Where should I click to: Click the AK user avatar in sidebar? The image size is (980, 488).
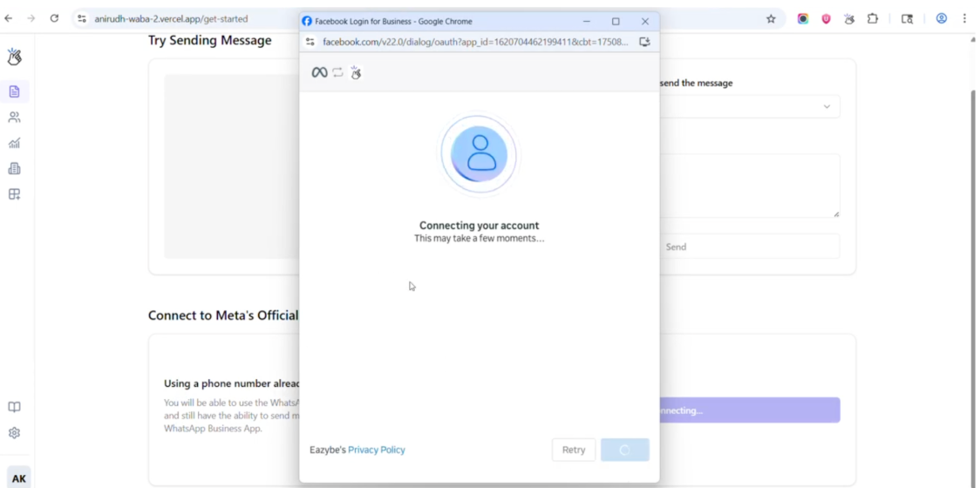pyautogui.click(x=19, y=478)
